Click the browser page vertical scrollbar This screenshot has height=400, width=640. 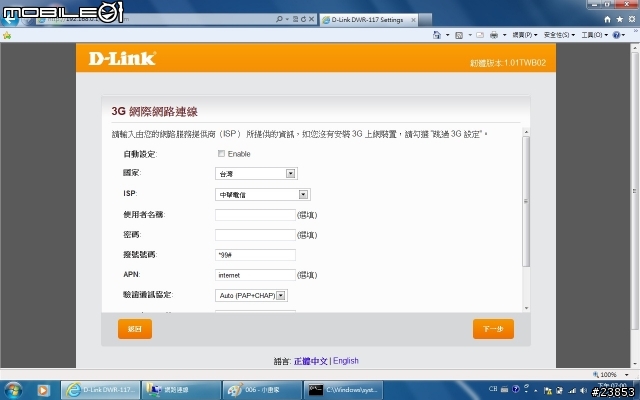(x=635, y=192)
